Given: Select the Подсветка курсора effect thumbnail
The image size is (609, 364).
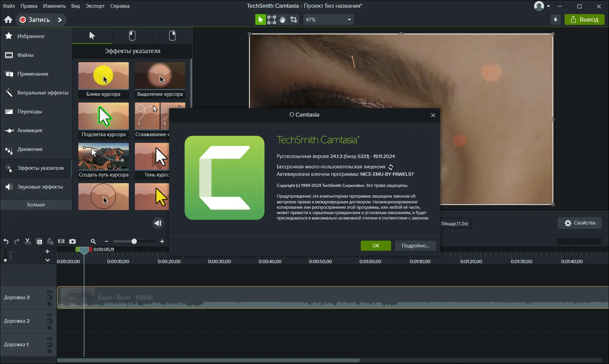Looking at the screenshot, I should pos(103,120).
